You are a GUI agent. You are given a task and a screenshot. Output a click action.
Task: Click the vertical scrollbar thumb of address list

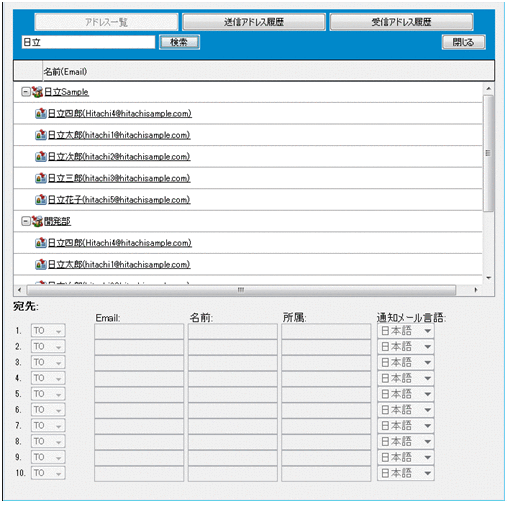488,153
